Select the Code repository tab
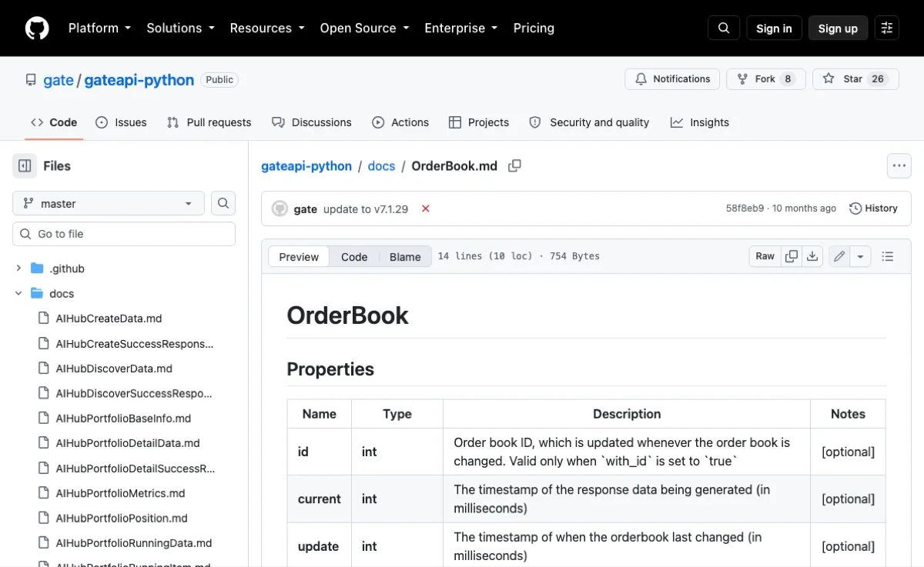The image size is (924, 567). point(54,122)
